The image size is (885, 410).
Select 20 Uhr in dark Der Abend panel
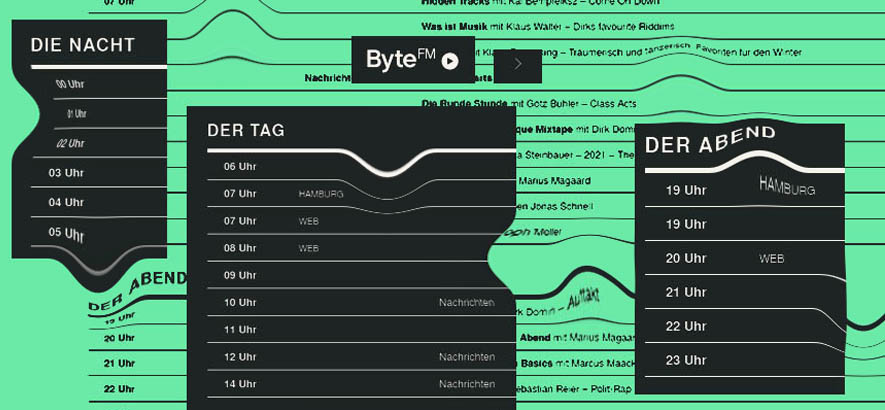pyautogui.click(x=686, y=258)
